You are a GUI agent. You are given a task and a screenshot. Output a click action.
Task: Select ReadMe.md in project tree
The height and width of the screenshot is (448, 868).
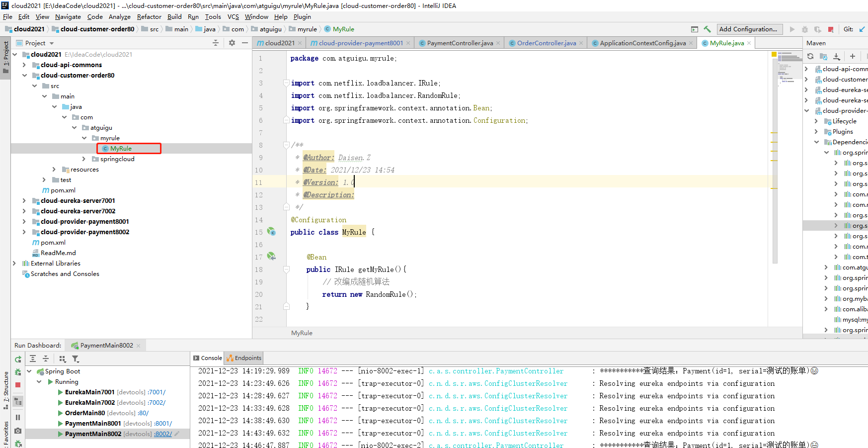[x=58, y=253]
